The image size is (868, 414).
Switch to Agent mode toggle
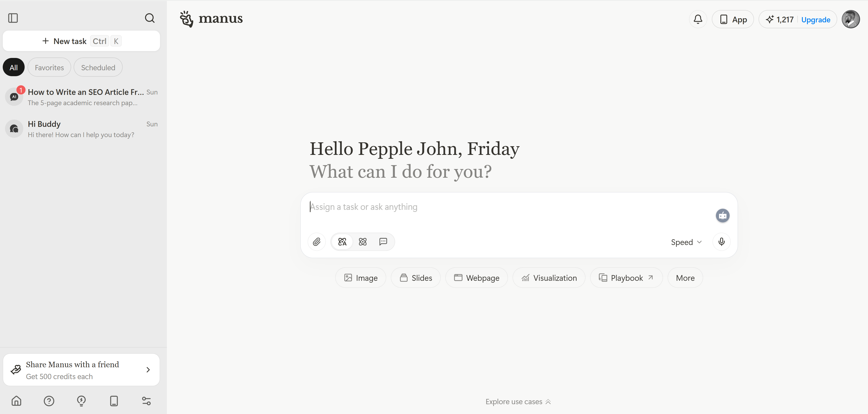[x=342, y=242]
